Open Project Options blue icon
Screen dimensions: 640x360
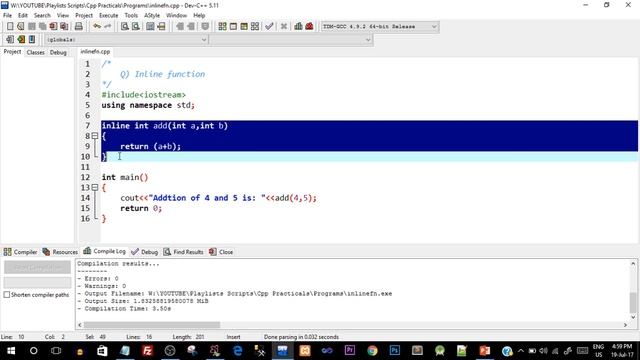pyautogui.click(x=32, y=40)
